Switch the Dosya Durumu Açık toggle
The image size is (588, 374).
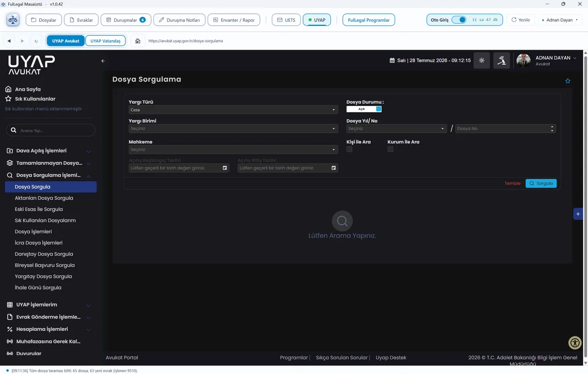364,109
